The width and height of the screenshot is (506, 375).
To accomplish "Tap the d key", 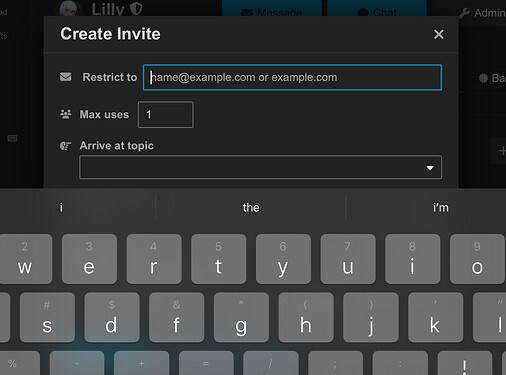I will [112, 317].
